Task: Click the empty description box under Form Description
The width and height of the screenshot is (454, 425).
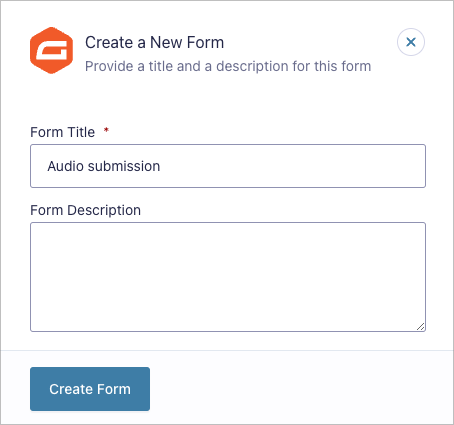Action: click(x=228, y=277)
